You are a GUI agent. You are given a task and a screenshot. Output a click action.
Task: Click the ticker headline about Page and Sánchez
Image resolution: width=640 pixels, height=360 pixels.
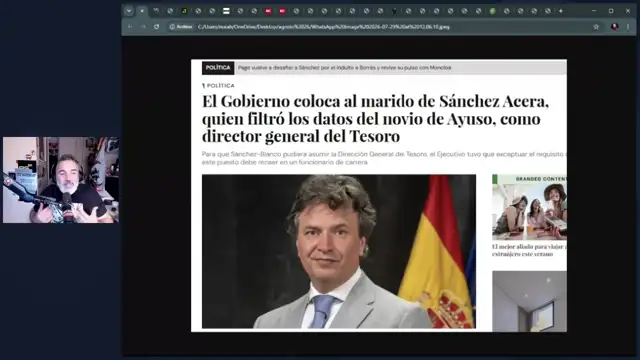[x=344, y=68]
